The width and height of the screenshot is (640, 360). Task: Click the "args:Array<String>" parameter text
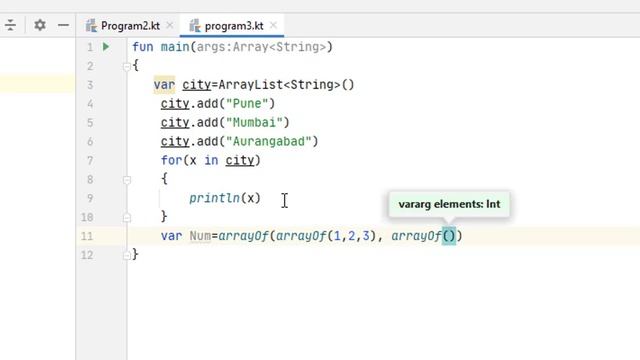(x=261, y=47)
